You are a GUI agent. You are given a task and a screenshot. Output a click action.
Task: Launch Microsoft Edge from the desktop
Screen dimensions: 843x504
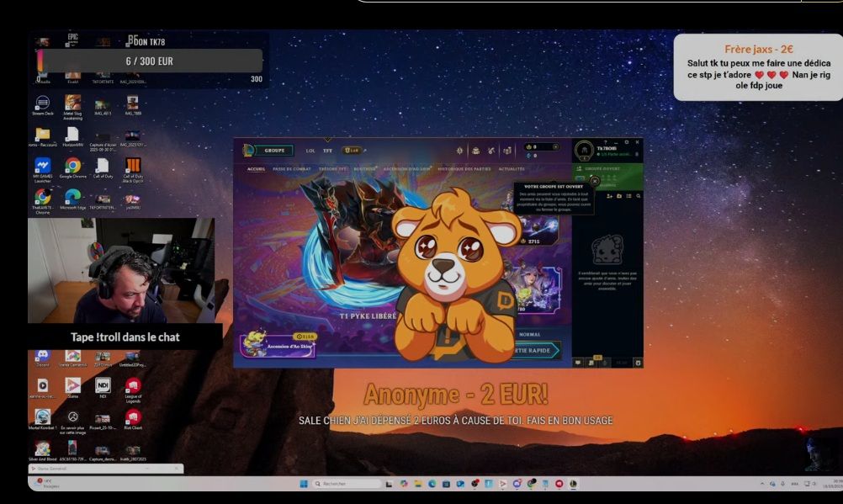pyautogui.click(x=72, y=199)
